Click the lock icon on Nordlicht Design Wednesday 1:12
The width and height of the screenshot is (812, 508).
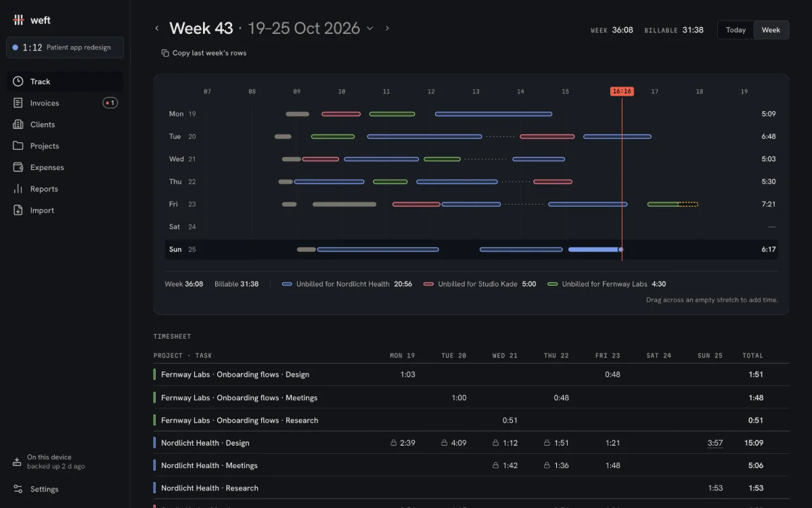[x=496, y=443]
